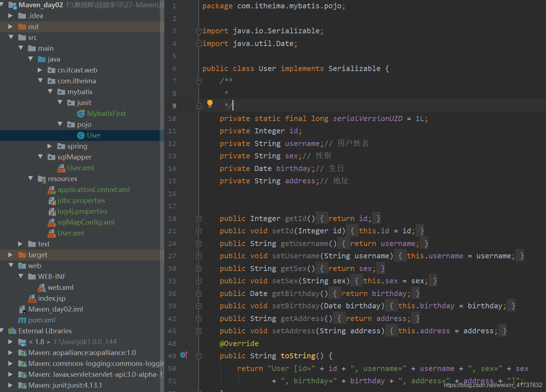Viewport: 546px width, 392px height.
Task: Collapse the imports fold marker on line 3
Action: point(199,31)
